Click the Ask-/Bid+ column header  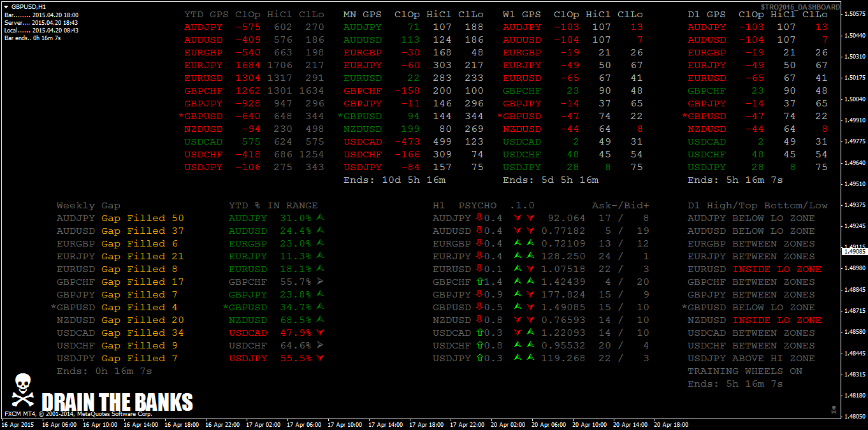621,205
